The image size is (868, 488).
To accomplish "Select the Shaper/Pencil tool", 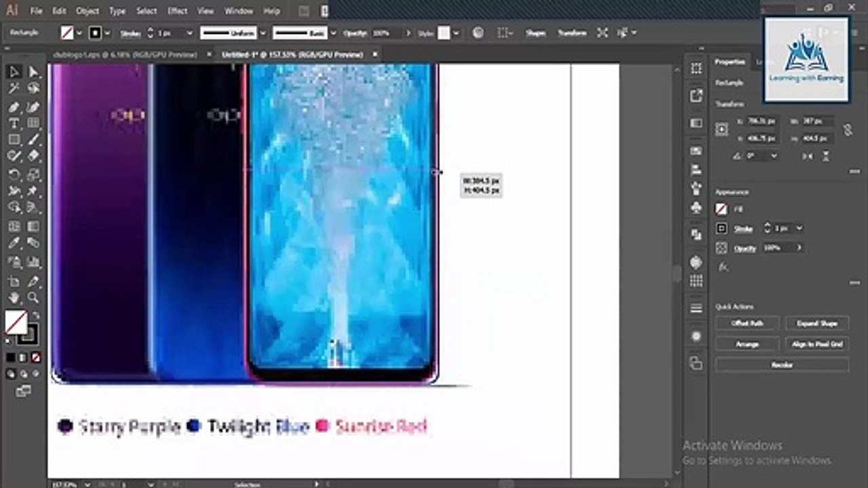I will click(14, 156).
